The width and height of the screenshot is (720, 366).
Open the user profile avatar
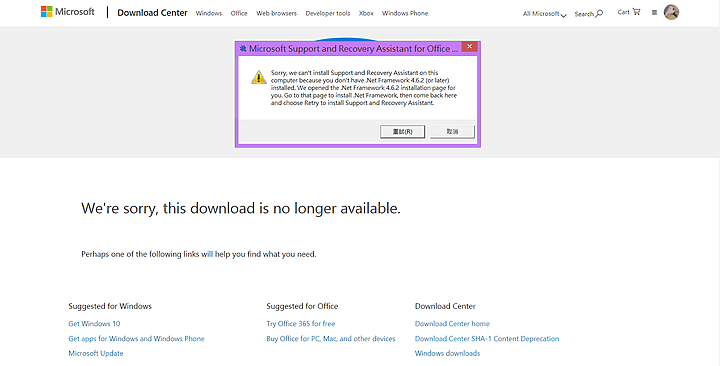click(671, 12)
